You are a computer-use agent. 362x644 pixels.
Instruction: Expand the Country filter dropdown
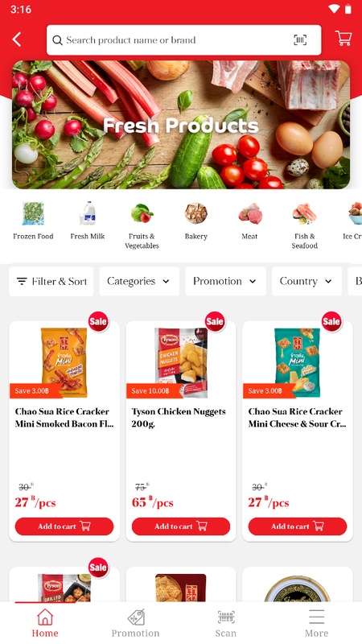pyautogui.click(x=306, y=281)
